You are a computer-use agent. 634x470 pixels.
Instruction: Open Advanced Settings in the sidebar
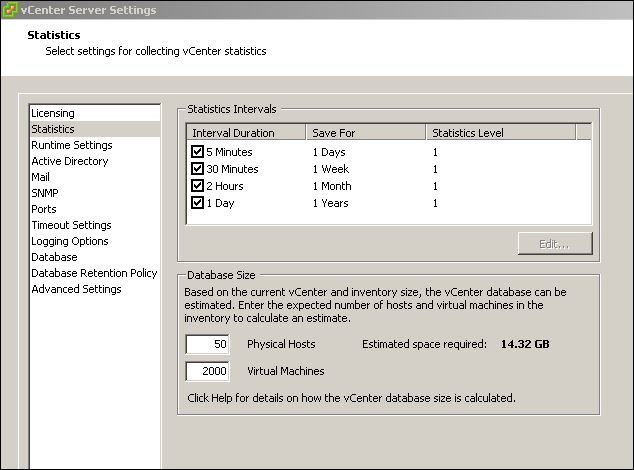click(x=76, y=289)
